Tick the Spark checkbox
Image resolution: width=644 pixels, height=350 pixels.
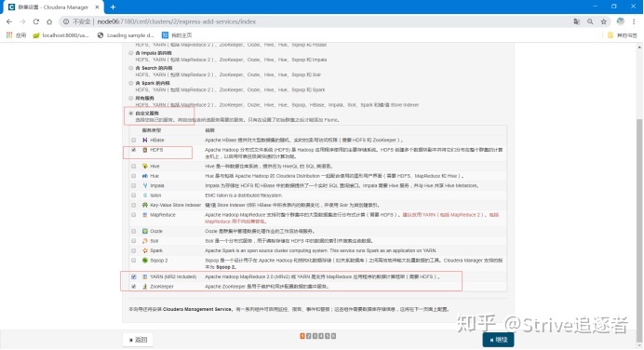tap(133, 250)
